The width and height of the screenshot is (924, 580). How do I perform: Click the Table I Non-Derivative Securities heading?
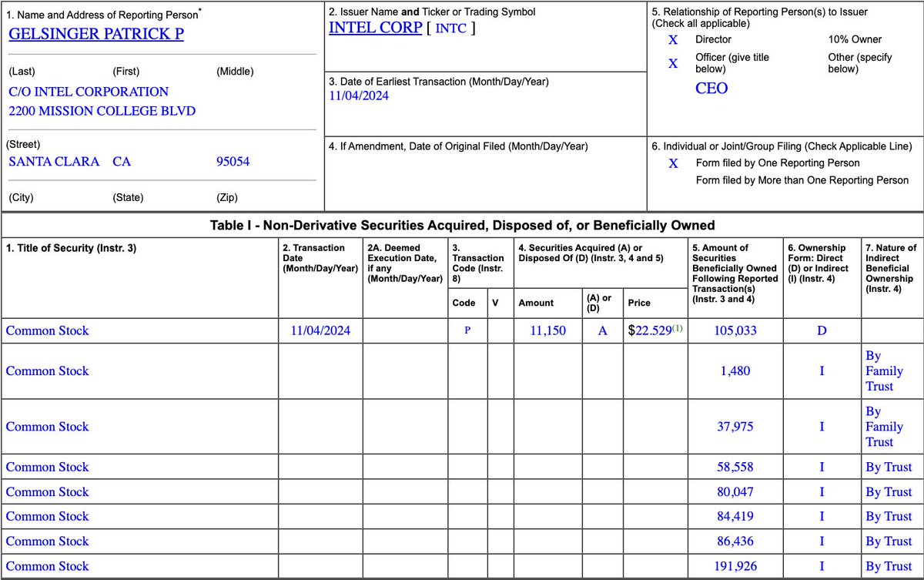(x=462, y=226)
